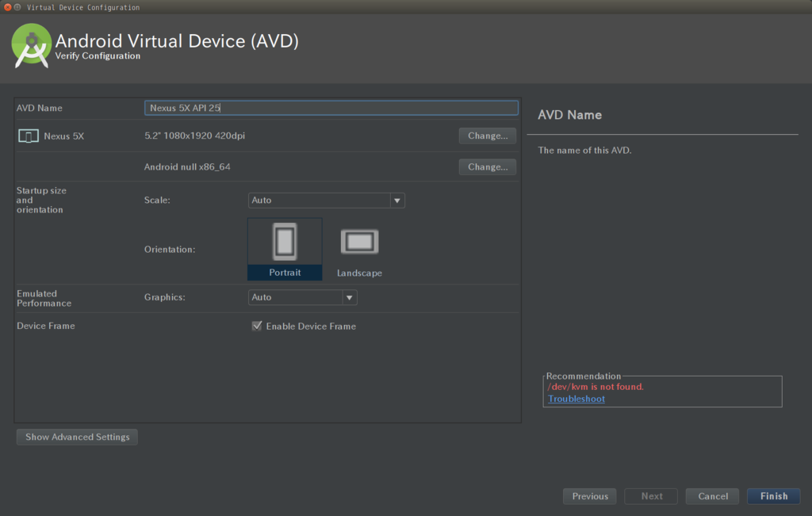Show Advanced Settings
The height and width of the screenshot is (516, 812).
point(77,437)
